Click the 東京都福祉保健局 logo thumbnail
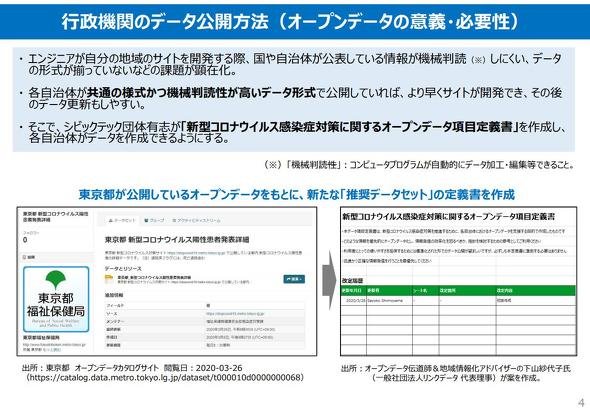The image size is (590, 415). pos(56,299)
